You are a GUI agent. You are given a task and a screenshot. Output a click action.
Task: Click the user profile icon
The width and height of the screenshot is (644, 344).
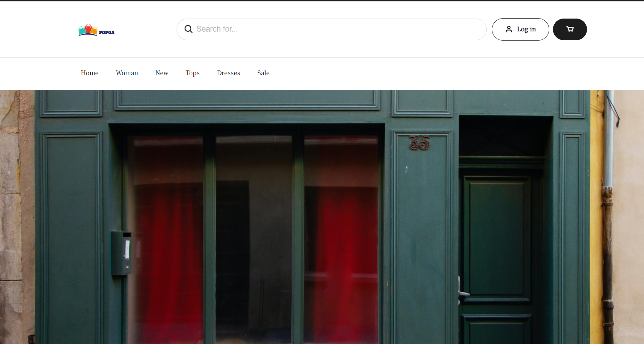(509, 29)
